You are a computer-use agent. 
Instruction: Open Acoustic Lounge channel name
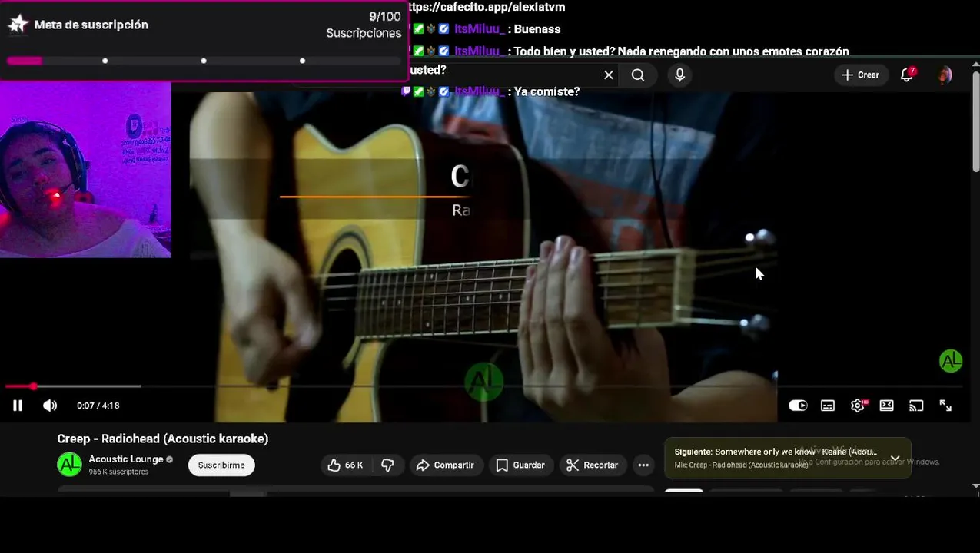[125, 459]
